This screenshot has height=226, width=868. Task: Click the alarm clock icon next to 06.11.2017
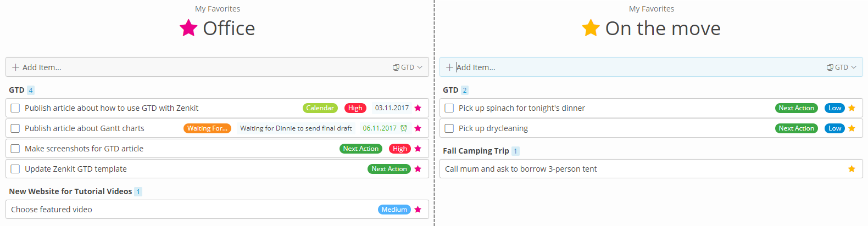[x=404, y=128]
